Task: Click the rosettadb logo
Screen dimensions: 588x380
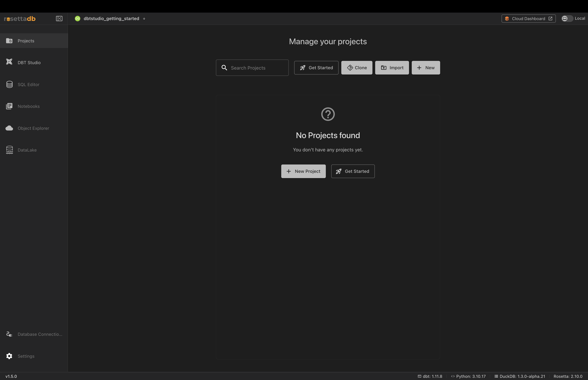Action: point(20,19)
